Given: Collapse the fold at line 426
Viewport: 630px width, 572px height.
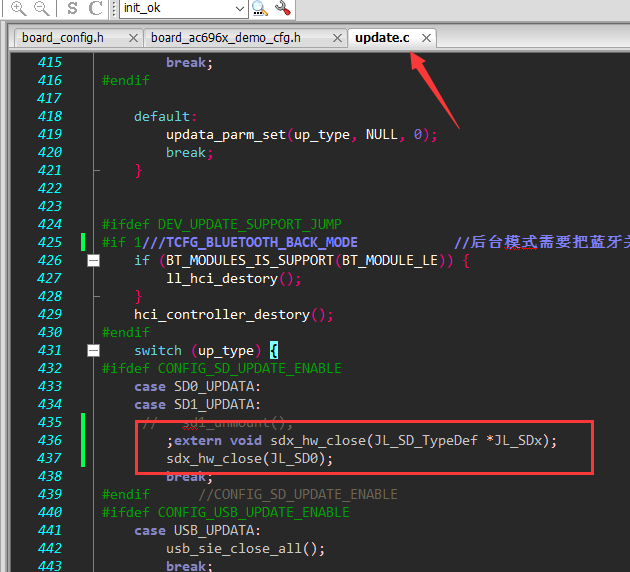Looking at the screenshot, I should (x=93, y=261).
